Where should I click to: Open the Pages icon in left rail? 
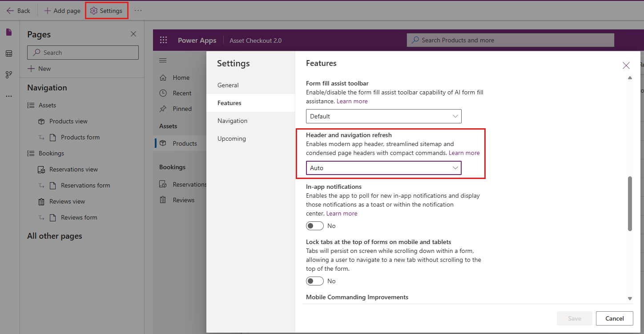pos(9,32)
